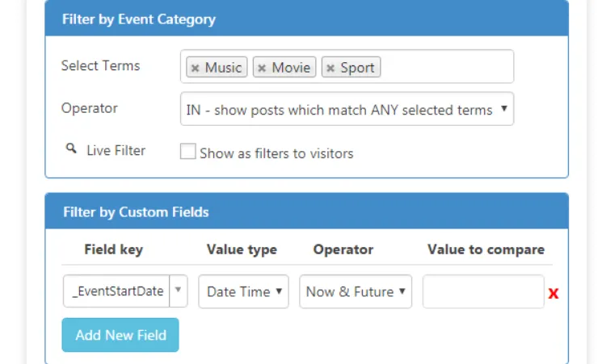This screenshot has height=364, width=606.
Task: Remove the Sport term tag
Action: coord(330,69)
